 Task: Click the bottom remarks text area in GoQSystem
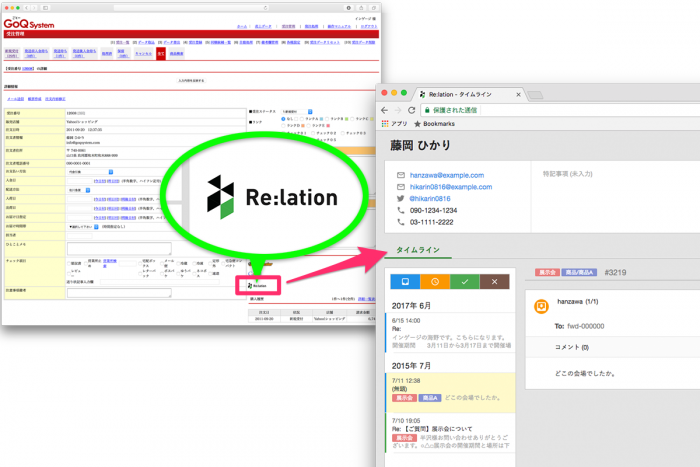119,293
